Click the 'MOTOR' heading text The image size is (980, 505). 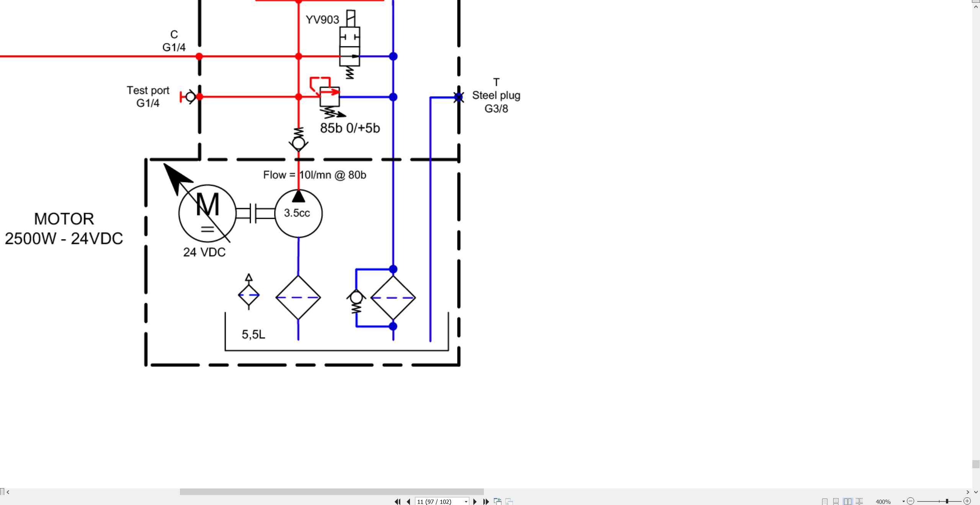64,219
